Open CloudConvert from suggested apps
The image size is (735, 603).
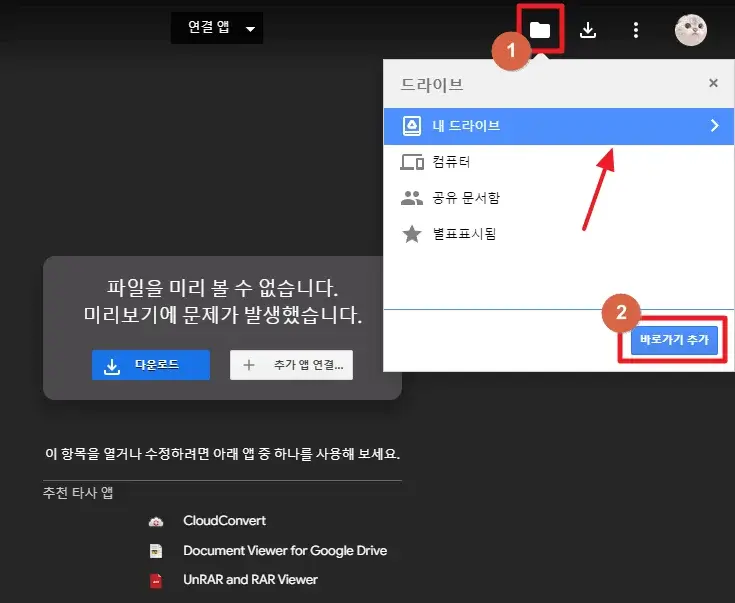(x=224, y=520)
